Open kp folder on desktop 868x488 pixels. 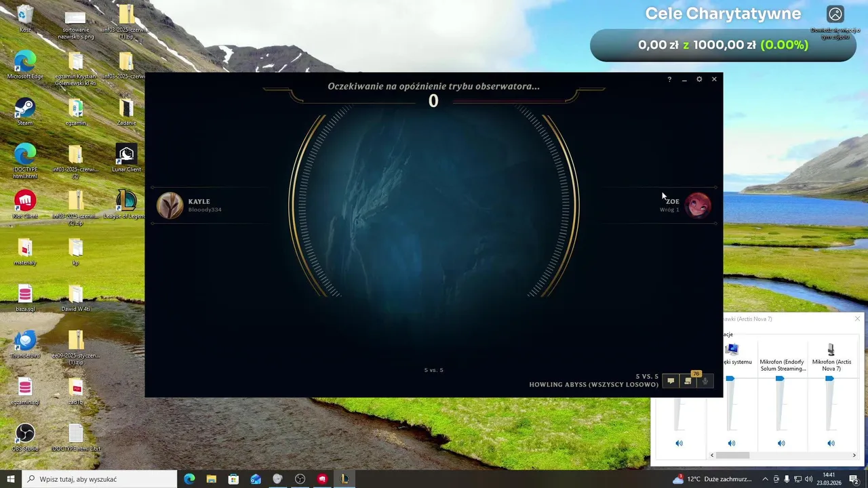pos(75,251)
